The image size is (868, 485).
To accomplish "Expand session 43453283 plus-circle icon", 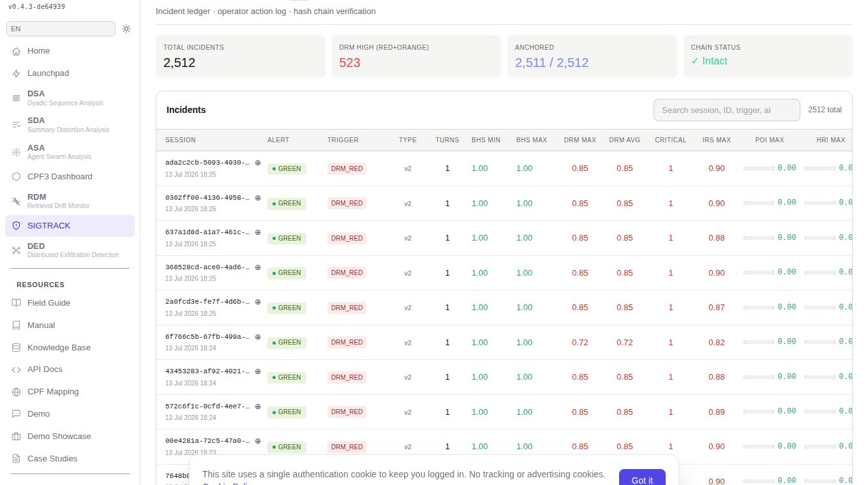I will pos(258,371).
